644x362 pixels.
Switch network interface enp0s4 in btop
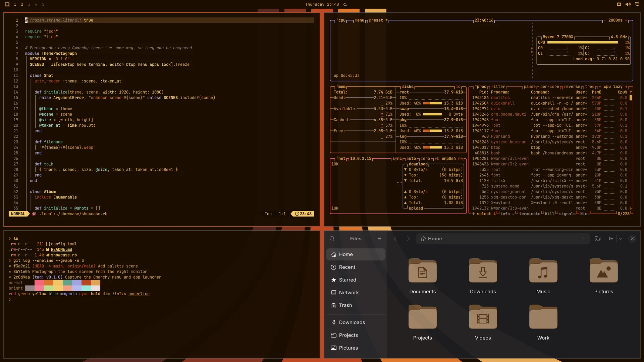[449, 159]
